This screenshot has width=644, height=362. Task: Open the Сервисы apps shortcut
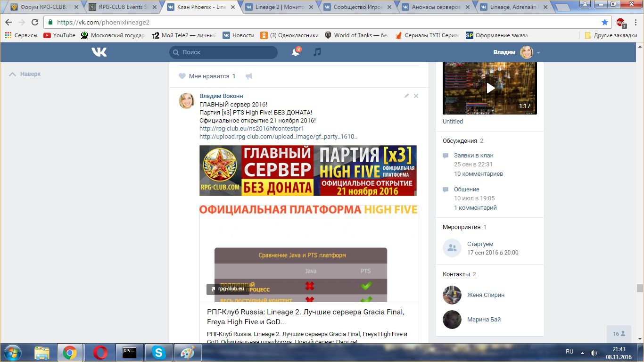point(21,35)
